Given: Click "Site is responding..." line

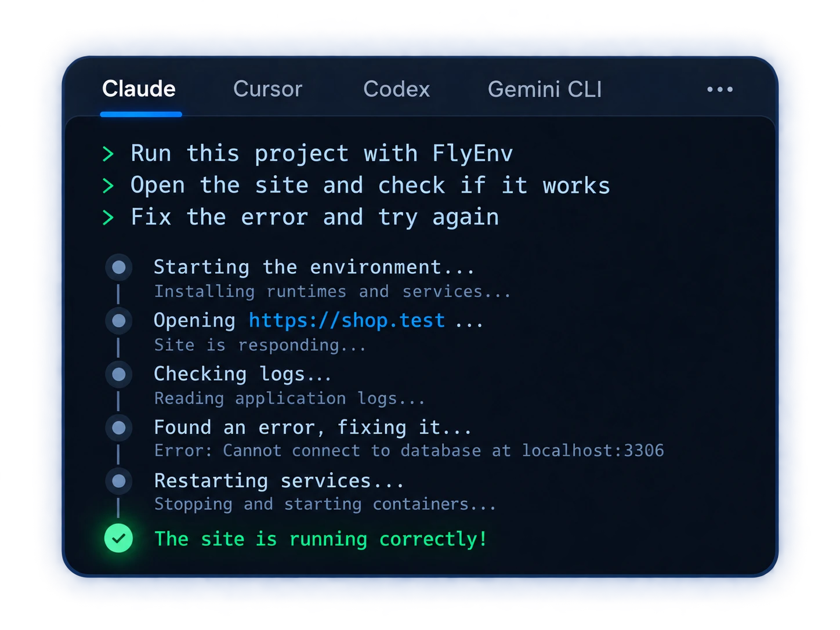Looking at the screenshot, I should [x=260, y=345].
